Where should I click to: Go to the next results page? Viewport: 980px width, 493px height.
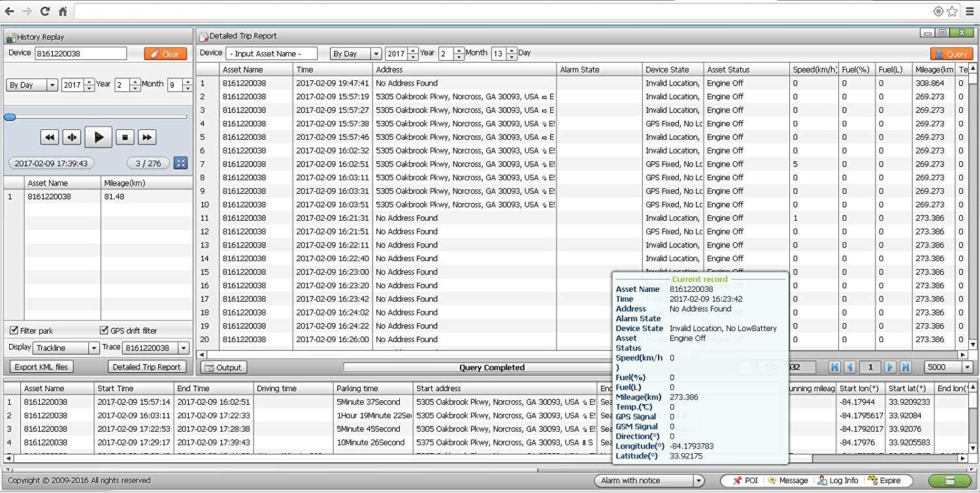pyautogui.click(x=889, y=367)
